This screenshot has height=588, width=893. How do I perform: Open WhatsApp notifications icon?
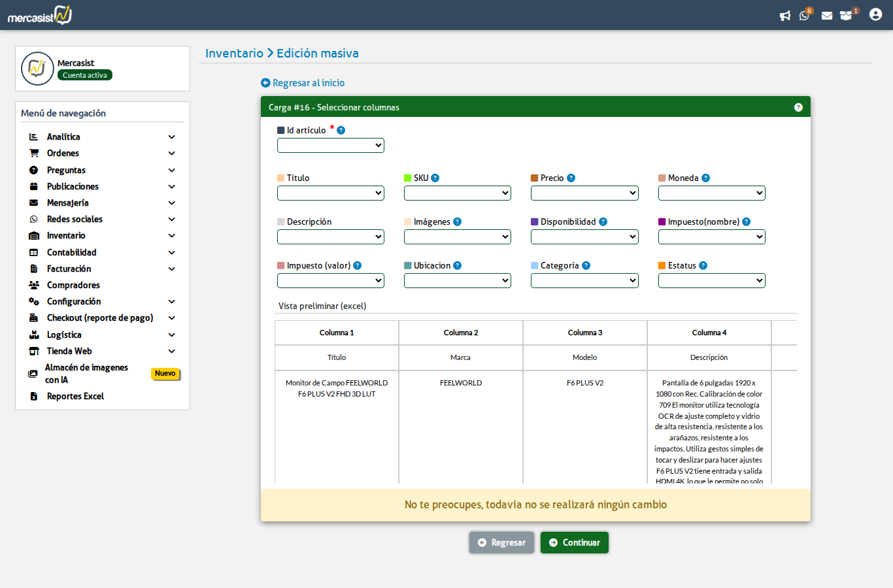coord(804,16)
